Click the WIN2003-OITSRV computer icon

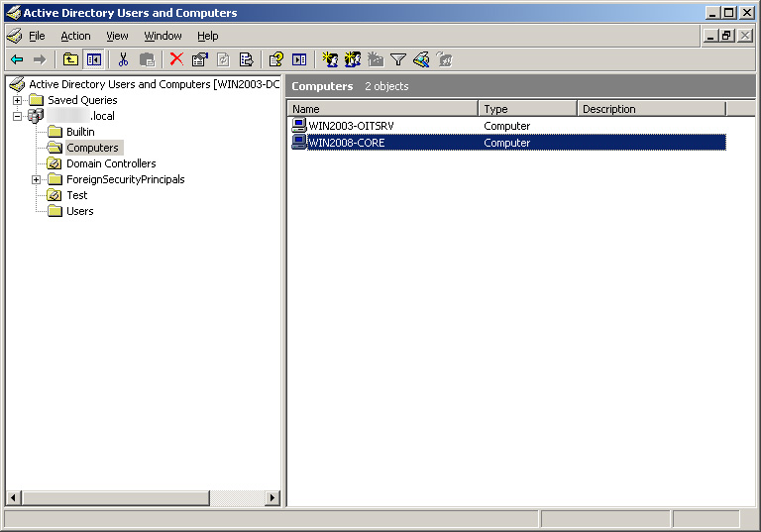click(299, 125)
